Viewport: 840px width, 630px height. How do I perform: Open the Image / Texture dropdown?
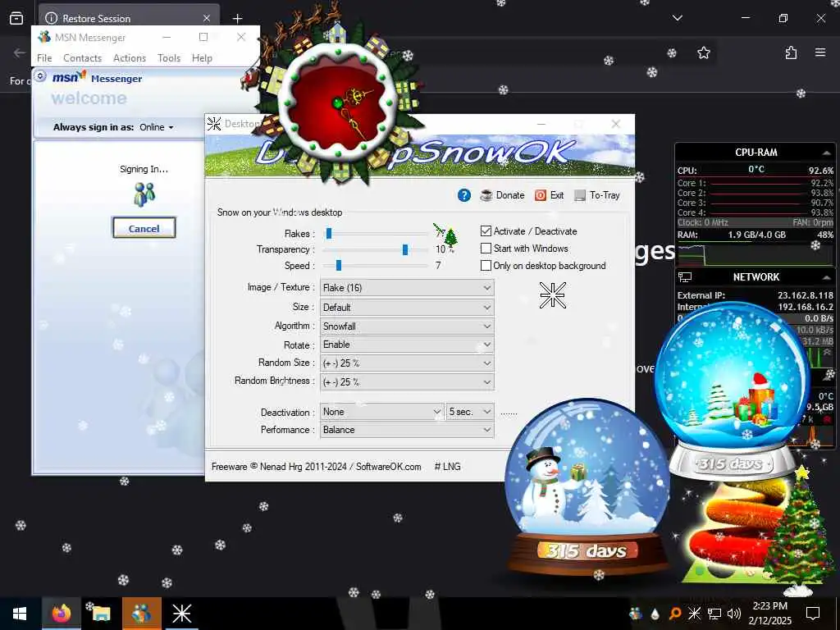407,288
